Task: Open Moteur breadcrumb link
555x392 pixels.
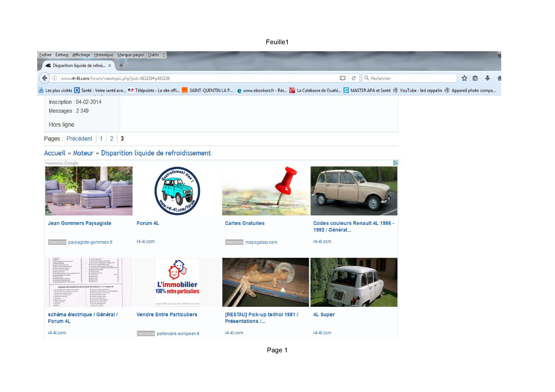Action: coord(83,153)
